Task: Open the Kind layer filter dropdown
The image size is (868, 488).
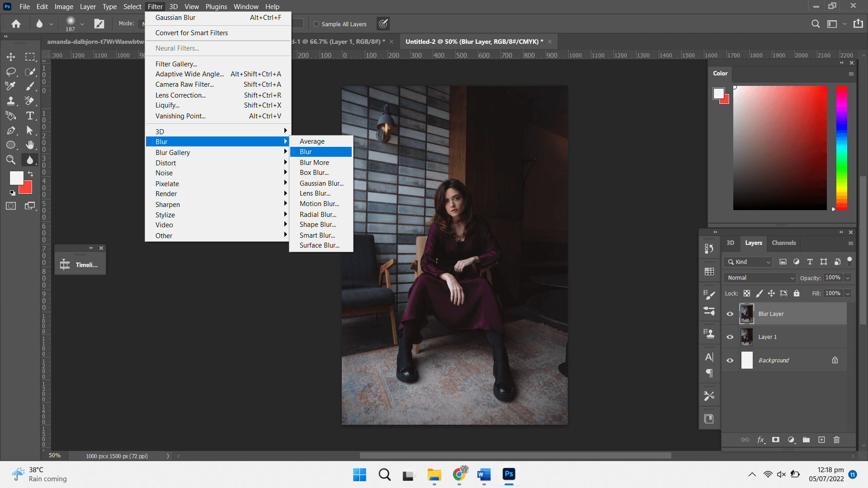Action: point(748,262)
